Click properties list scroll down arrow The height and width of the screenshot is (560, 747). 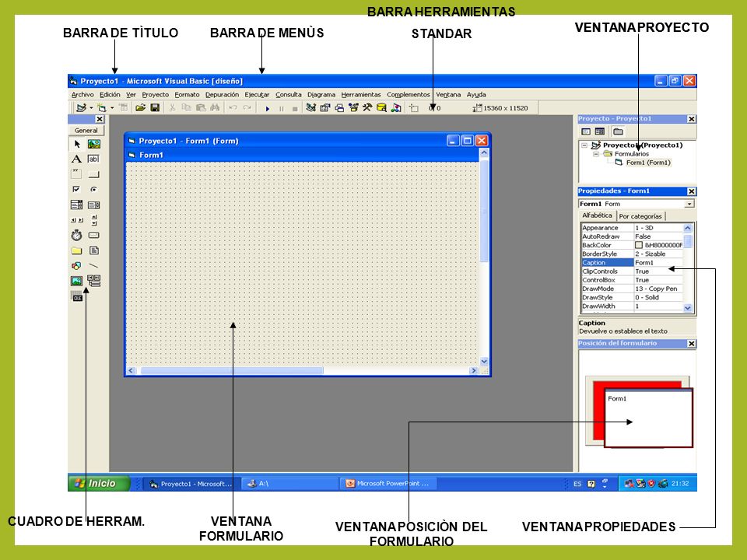coord(687,308)
